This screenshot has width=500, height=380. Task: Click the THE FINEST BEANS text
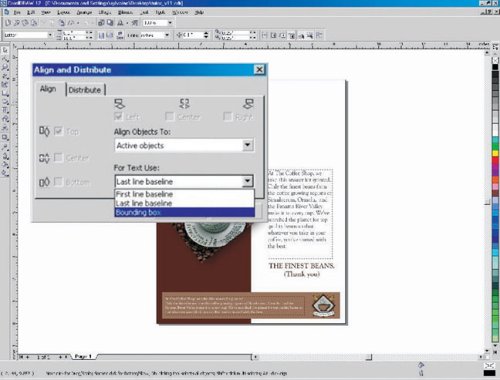pyautogui.click(x=301, y=266)
